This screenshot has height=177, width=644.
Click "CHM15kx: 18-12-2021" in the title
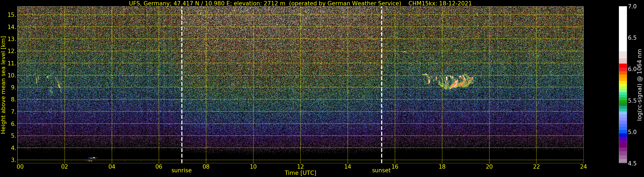tap(440, 3)
